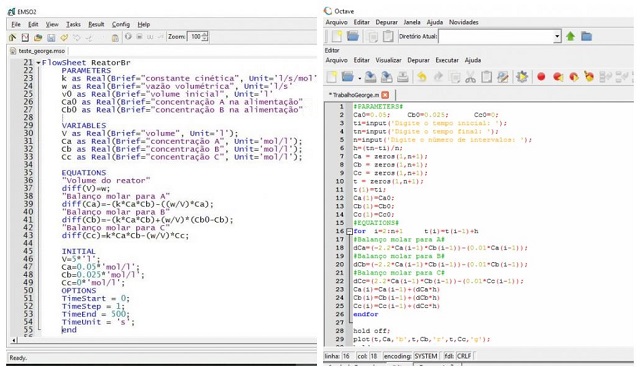Click the EMSO horizontal scrollbar left arrow
Screen dimensions: 640x372
[x=14, y=340]
